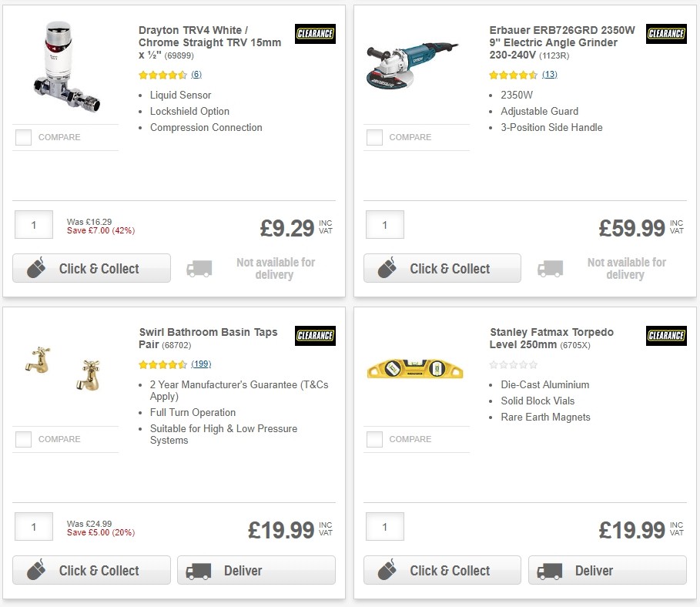700x607 pixels.
Task: Click the truck icon on Stanley Deliver button
Action: point(548,570)
